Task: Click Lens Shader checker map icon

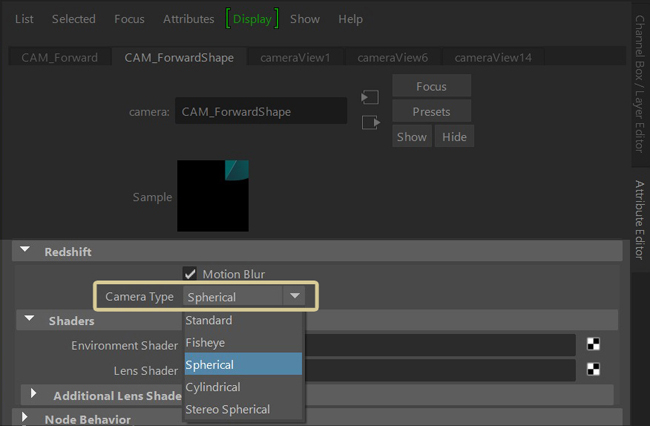Action: pos(594,370)
